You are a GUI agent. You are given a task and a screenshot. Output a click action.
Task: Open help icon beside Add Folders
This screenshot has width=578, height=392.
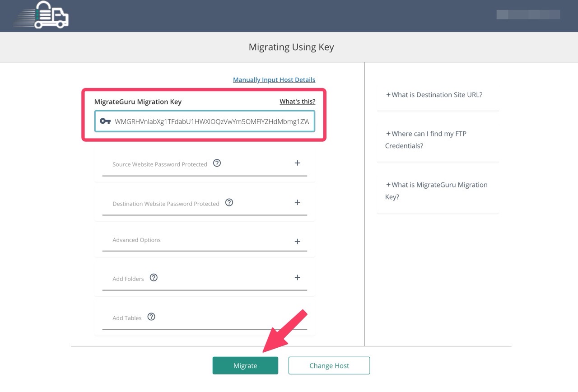pos(154,277)
